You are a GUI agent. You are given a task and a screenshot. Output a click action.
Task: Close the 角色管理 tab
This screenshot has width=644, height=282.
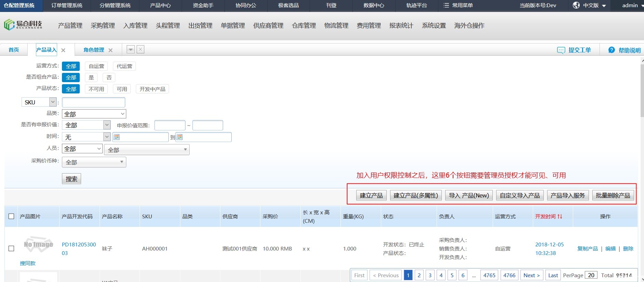[111, 50]
